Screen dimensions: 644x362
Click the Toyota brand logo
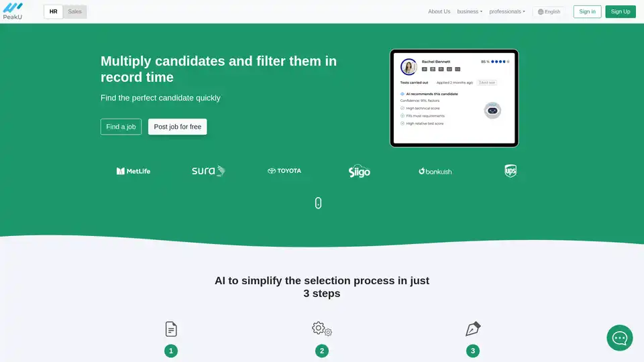pos(284,171)
